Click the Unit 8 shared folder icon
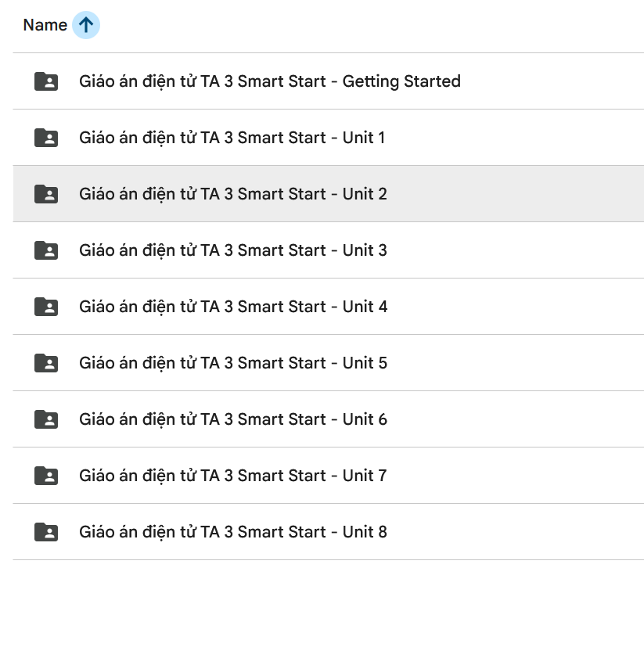 [47, 532]
